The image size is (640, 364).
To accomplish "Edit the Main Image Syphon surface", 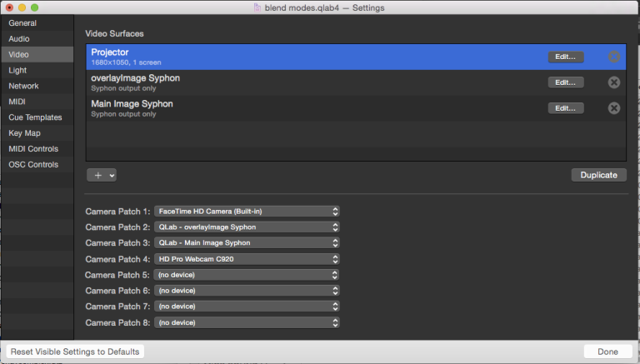I will [x=566, y=107].
